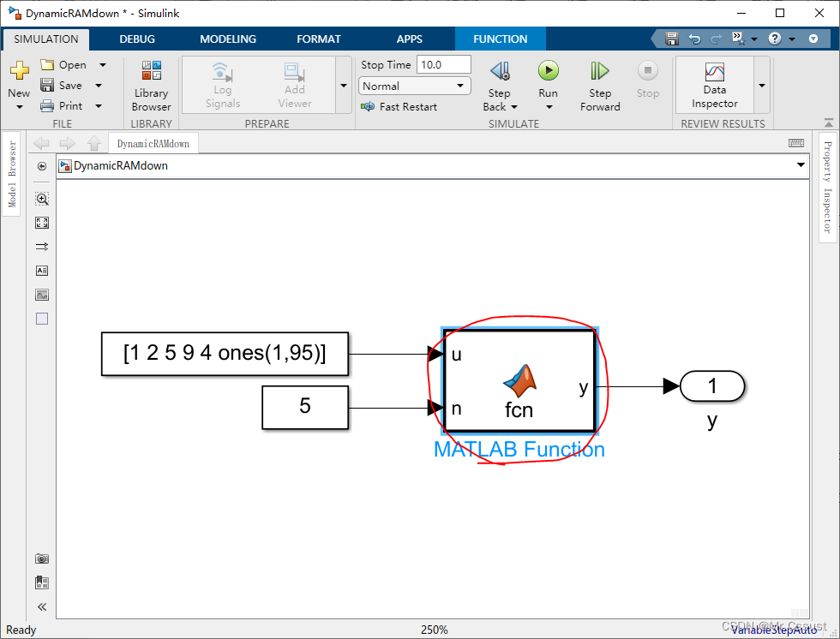Viewport: 840px width, 639px height.
Task: Click the quick access Save icon
Action: [672, 39]
